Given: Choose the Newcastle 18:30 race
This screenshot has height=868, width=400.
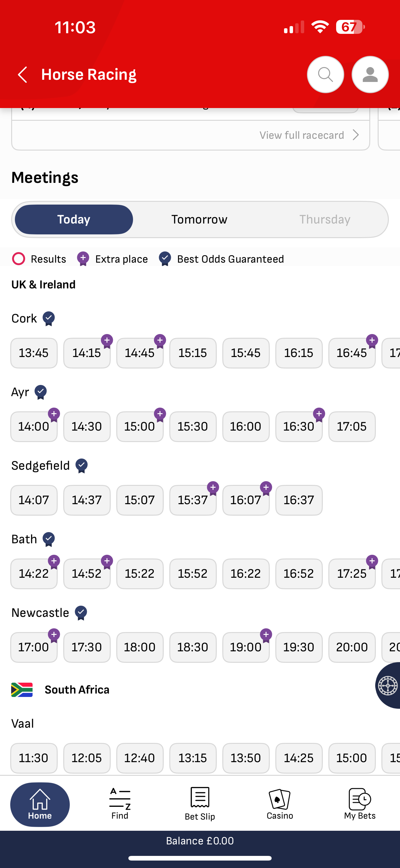Looking at the screenshot, I should tap(193, 647).
